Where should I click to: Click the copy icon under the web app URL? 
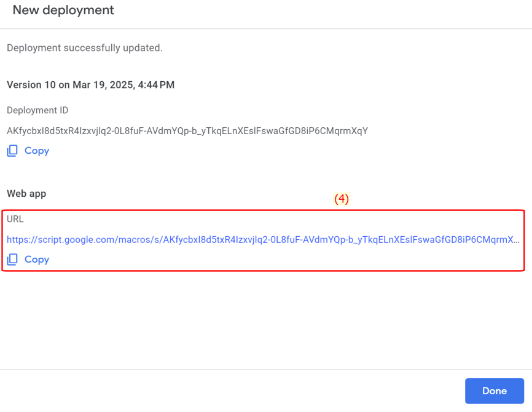tap(12, 259)
